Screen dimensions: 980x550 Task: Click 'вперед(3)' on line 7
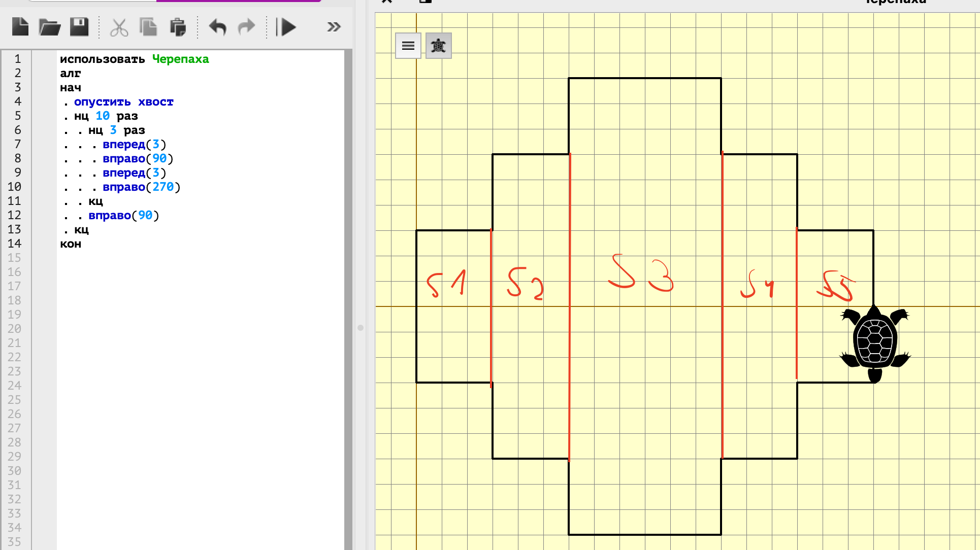[134, 145]
